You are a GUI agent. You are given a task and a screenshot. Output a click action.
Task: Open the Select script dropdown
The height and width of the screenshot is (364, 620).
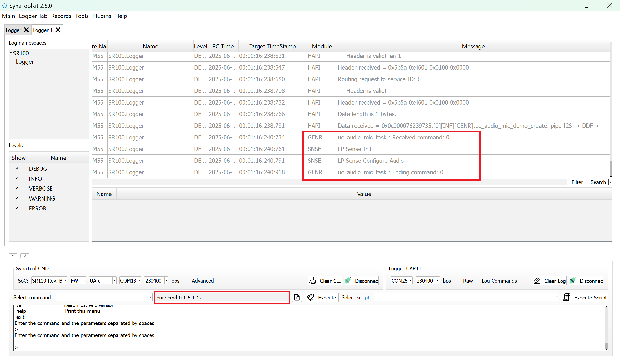click(557, 297)
